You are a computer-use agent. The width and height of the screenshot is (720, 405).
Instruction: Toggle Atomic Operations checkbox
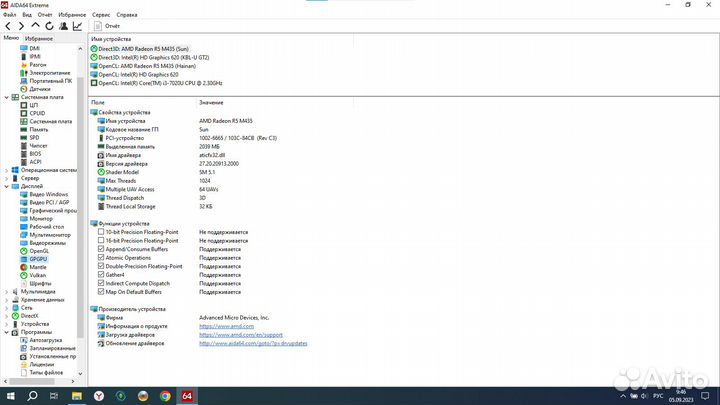coord(101,258)
